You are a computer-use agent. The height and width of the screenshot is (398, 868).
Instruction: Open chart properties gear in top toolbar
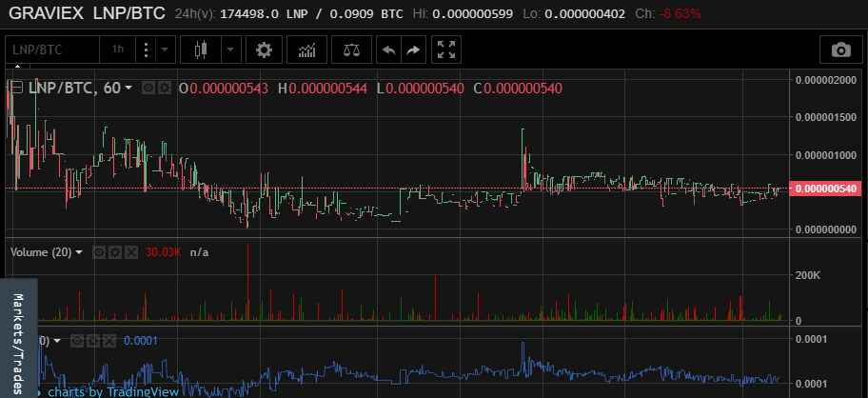point(264,50)
